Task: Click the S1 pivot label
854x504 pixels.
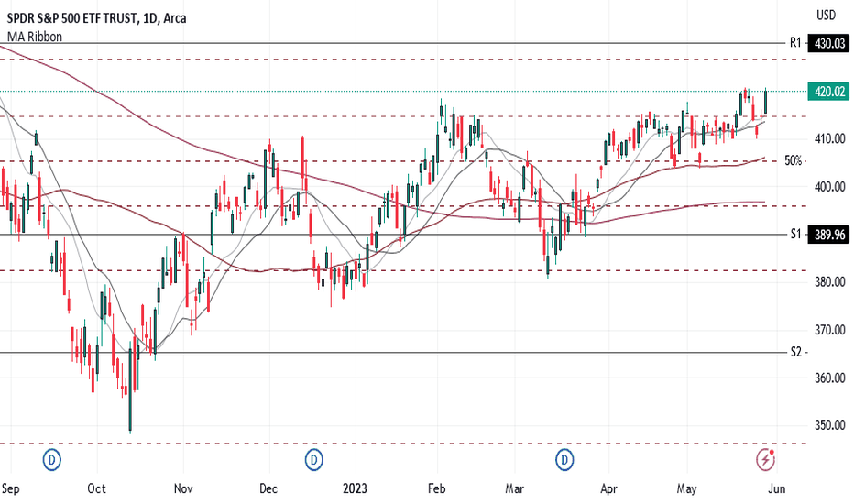Action: click(795, 235)
